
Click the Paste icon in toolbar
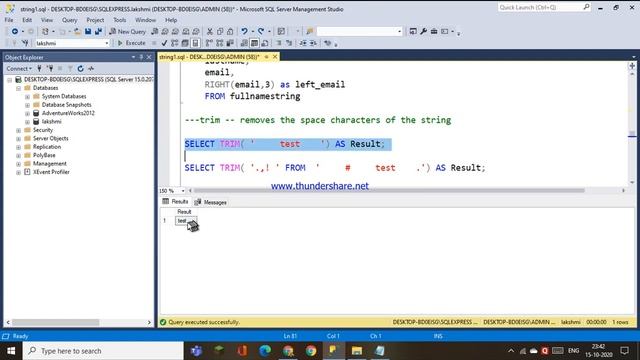[x=230, y=31]
